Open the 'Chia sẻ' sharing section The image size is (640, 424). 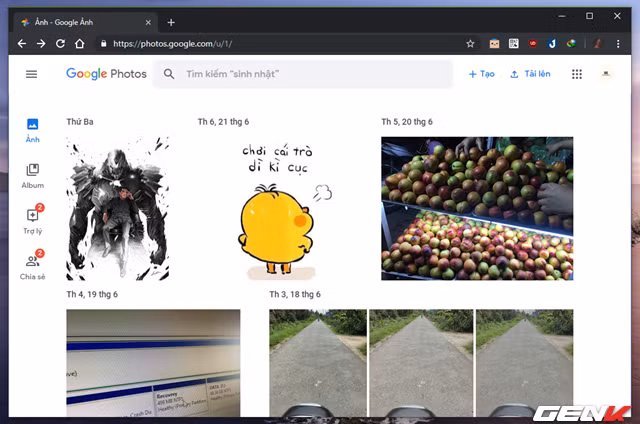33,265
